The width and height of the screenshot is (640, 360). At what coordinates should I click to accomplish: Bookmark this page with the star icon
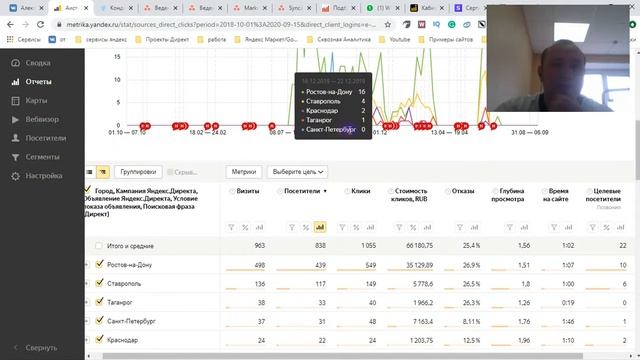(x=388, y=24)
